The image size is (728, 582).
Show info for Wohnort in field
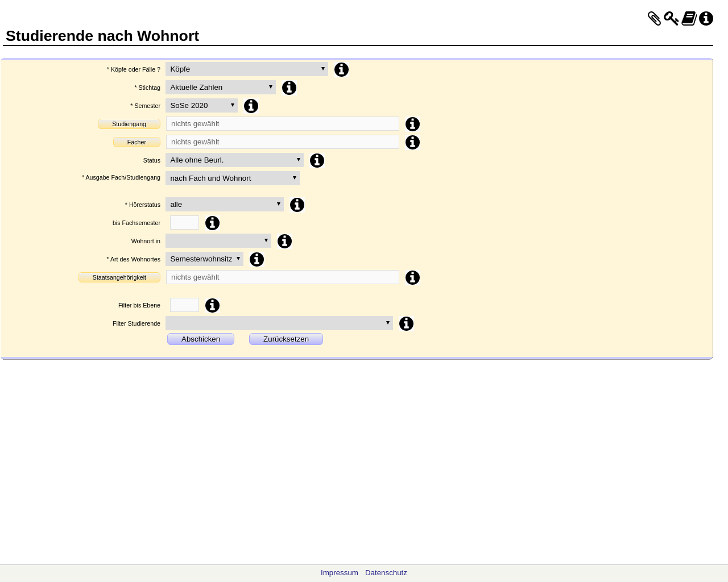click(x=284, y=241)
